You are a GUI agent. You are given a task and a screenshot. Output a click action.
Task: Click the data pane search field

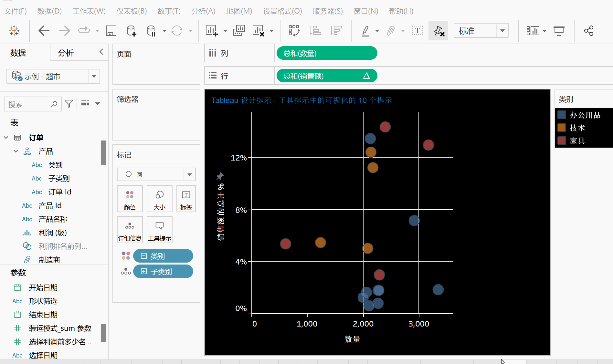coord(33,104)
